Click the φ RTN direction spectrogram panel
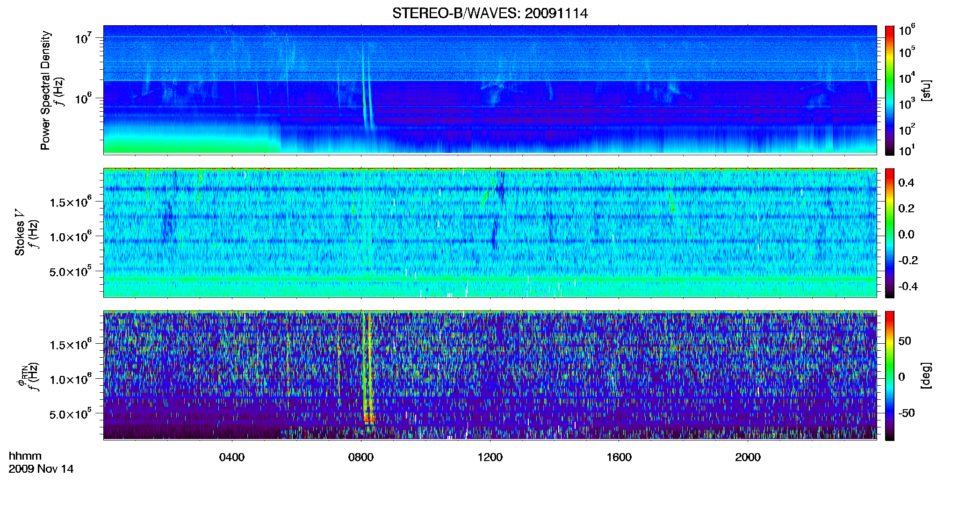 [490, 375]
